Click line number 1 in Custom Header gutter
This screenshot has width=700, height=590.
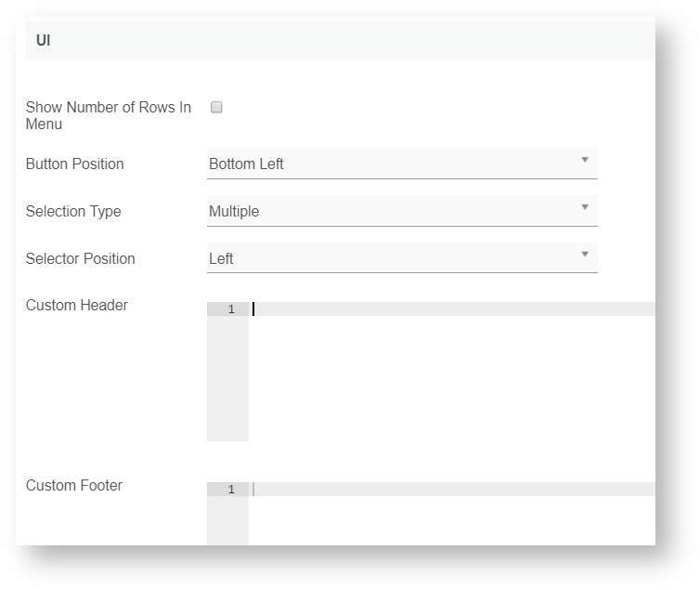tap(230, 309)
